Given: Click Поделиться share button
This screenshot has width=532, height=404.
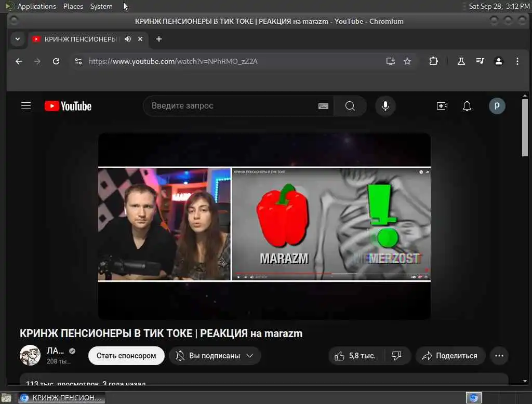Looking at the screenshot, I should click(x=450, y=356).
